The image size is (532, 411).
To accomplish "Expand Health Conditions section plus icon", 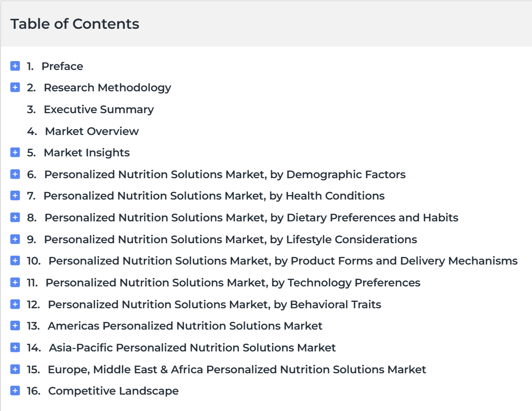I will (x=15, y=196).
